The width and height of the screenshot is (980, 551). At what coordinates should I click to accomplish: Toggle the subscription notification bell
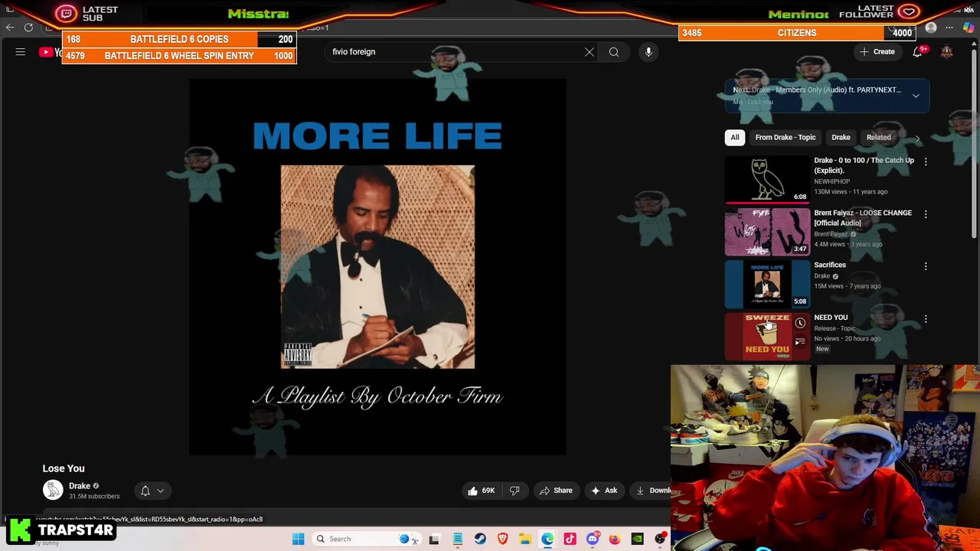pyautogui.click(x=145, y=491)
